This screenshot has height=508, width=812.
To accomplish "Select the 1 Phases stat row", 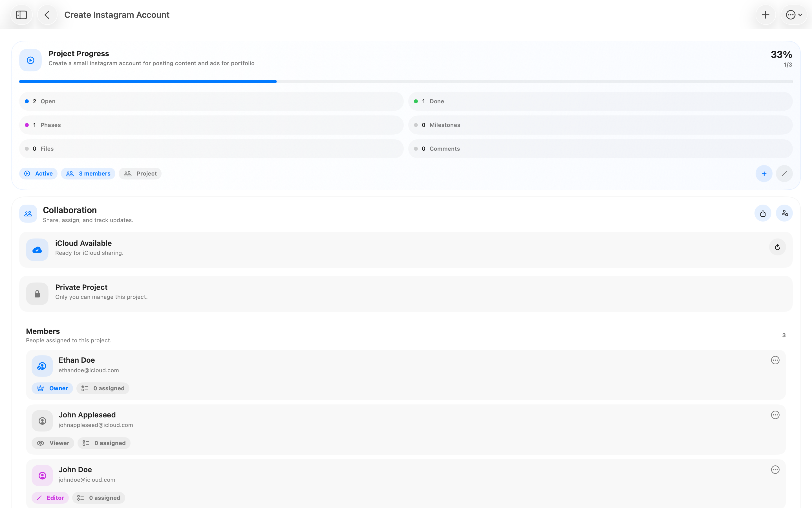I will point(211,125).
